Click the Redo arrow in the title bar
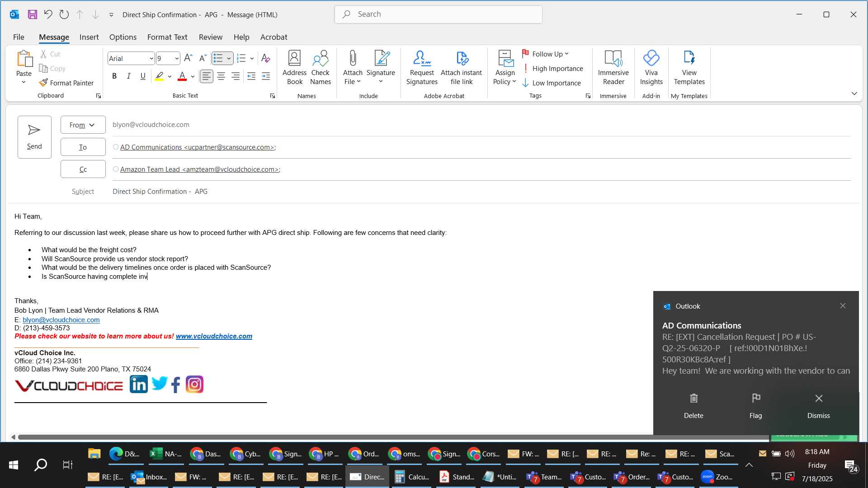Viewport: 868px width, 488px height. [64, 14]
